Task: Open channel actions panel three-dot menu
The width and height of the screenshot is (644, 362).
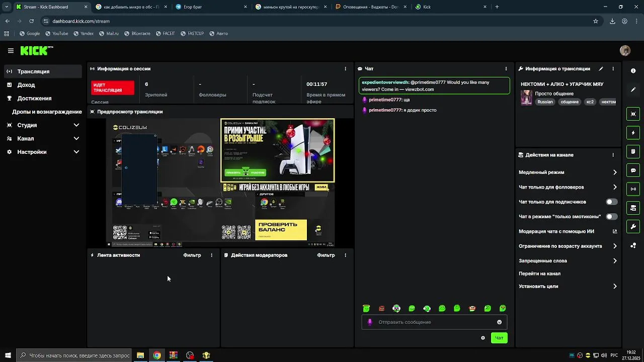Action: click(x=613, y=155)
